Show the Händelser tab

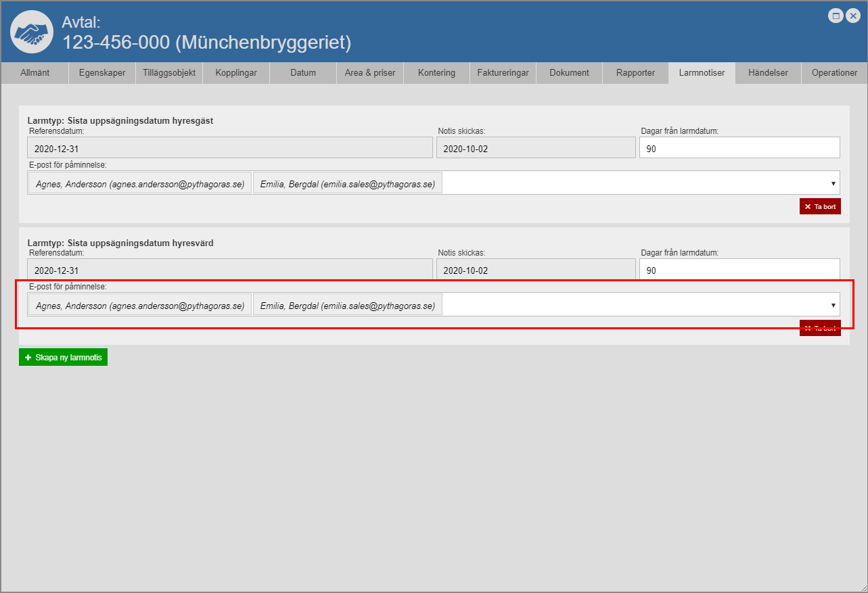(x=768, y=73)
